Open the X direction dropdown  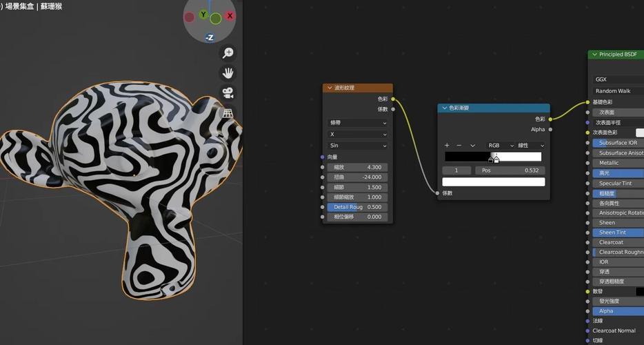click(358, 134)
